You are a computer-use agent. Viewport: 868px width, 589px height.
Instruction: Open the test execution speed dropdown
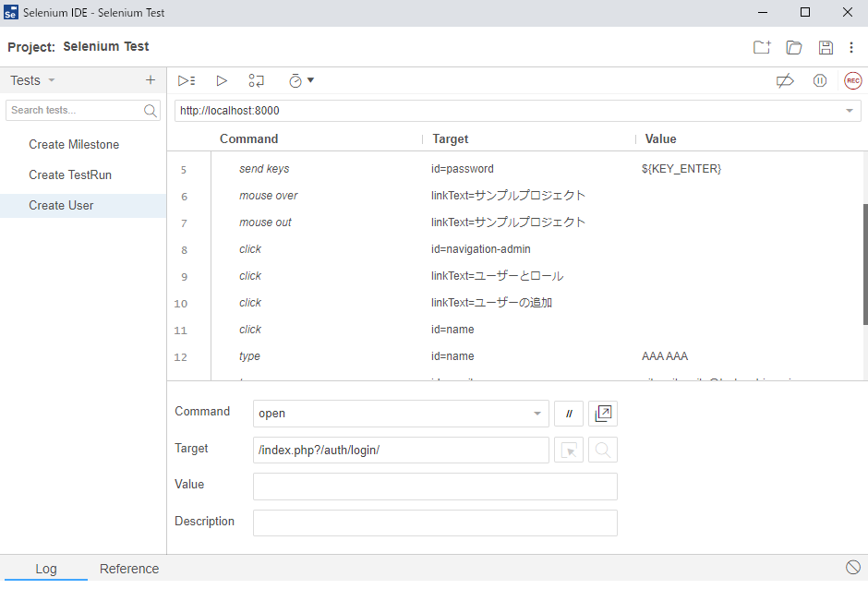(x=300, y=80)
